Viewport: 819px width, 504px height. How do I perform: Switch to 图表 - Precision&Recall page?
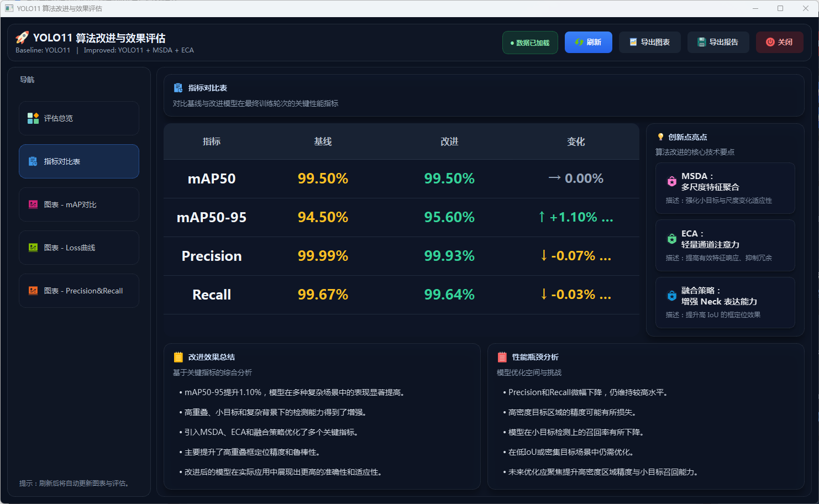(79, 291)
